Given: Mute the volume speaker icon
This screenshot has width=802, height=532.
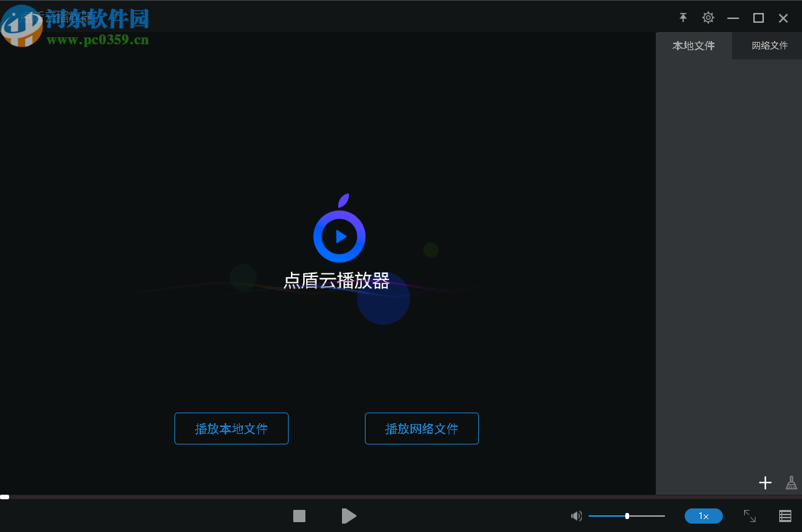Looking at the screenshot, I should tap(576, 516).
